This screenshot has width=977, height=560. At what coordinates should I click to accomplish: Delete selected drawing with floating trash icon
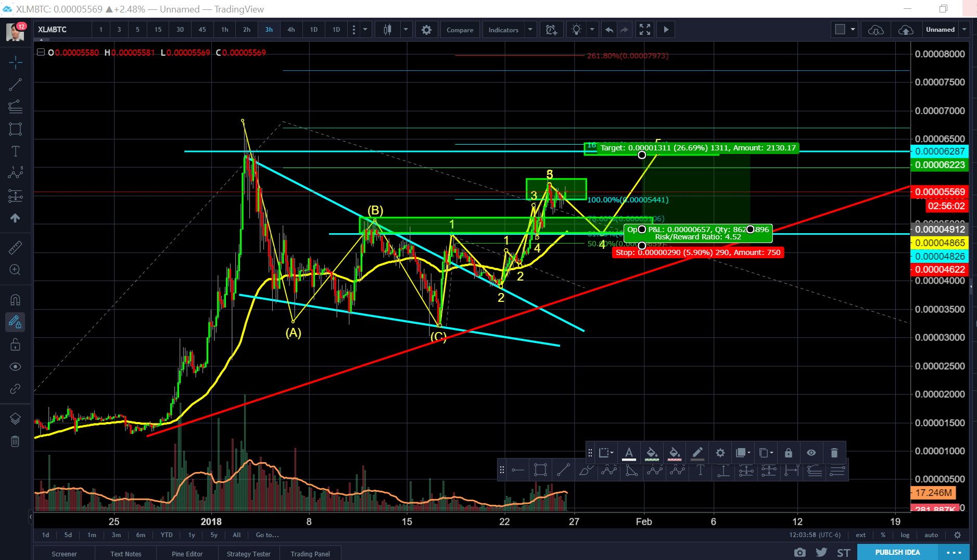coord(834,453)
